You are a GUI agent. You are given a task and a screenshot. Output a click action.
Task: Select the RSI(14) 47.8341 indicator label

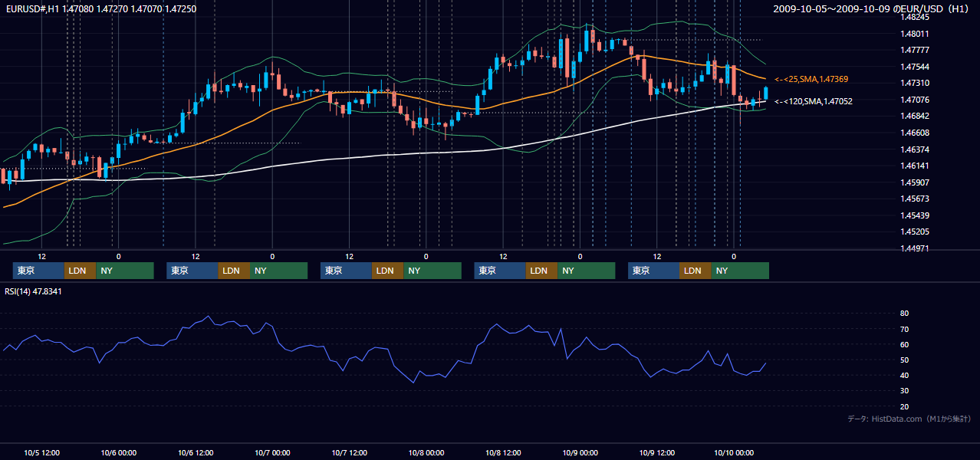coord(34,291)
